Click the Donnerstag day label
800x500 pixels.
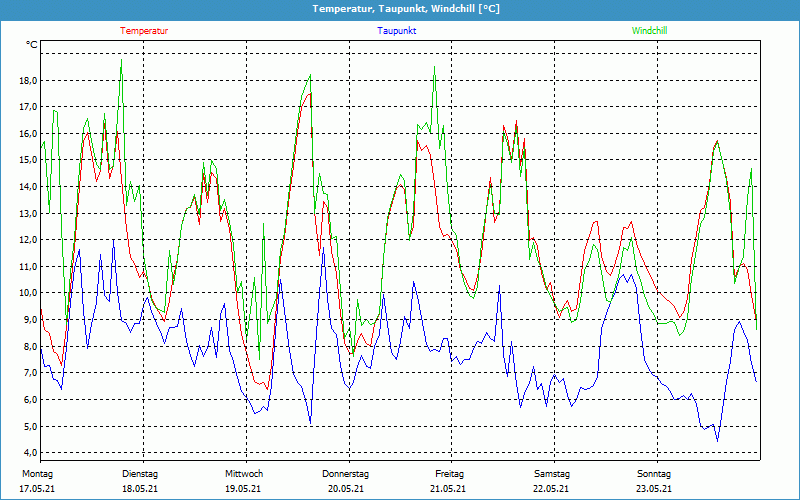click(x=345, y=474)
